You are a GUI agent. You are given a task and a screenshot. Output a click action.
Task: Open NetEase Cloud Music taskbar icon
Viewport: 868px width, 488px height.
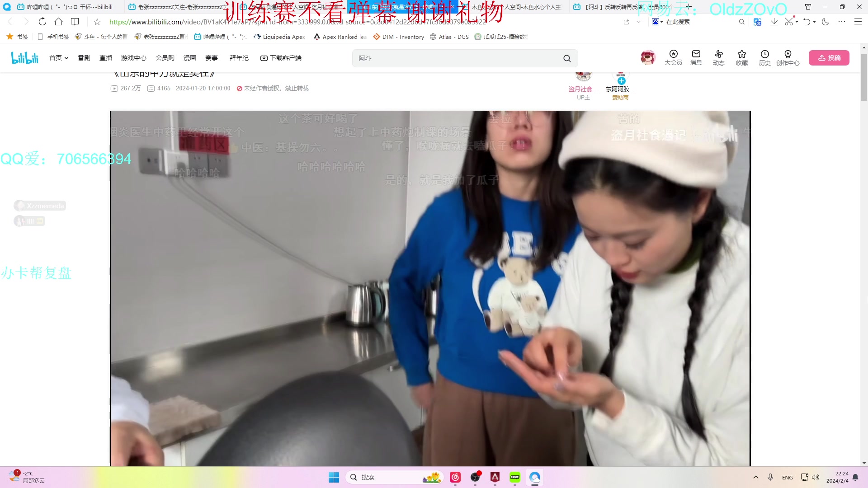coord(455,477)
